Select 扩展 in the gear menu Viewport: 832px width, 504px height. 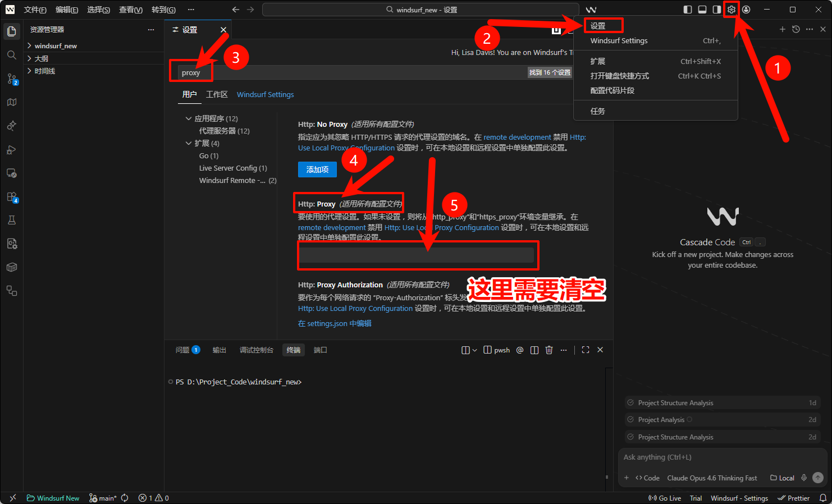coord(598,61)
